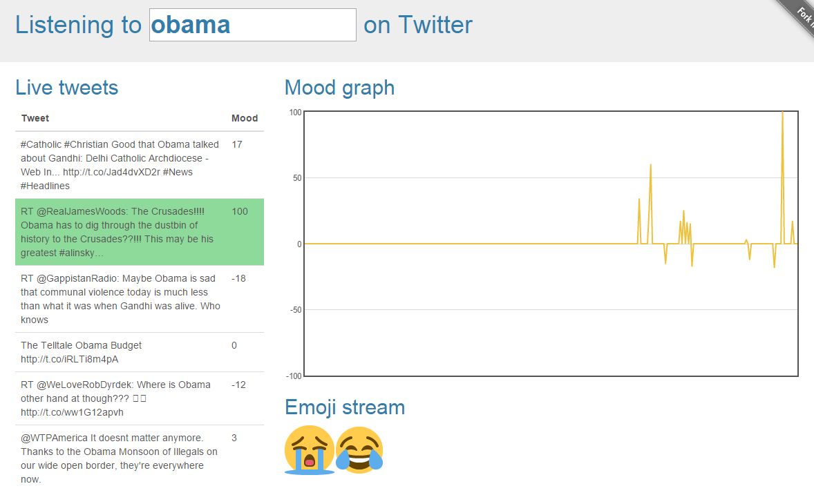Open the t.co/Jad4dvXD2r link in first tweet
Viewport: 814px width, 504px height.
pyautogui.click(x=112, y=172)
